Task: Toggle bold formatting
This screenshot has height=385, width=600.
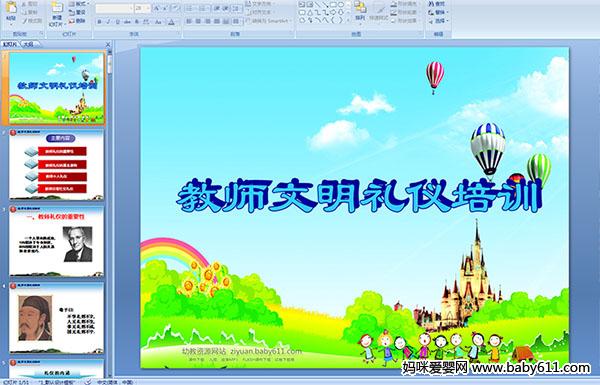Action: pos(99,22)
